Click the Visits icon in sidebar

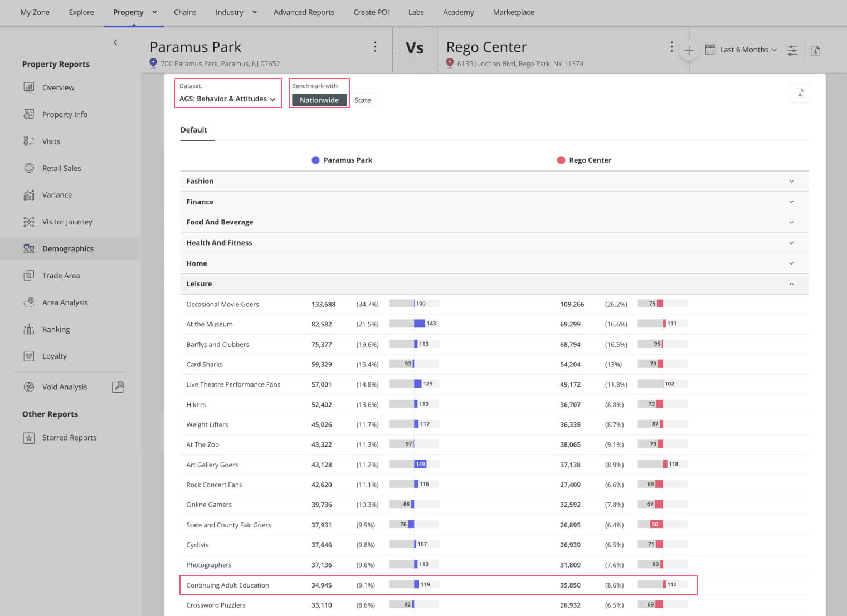29,141
